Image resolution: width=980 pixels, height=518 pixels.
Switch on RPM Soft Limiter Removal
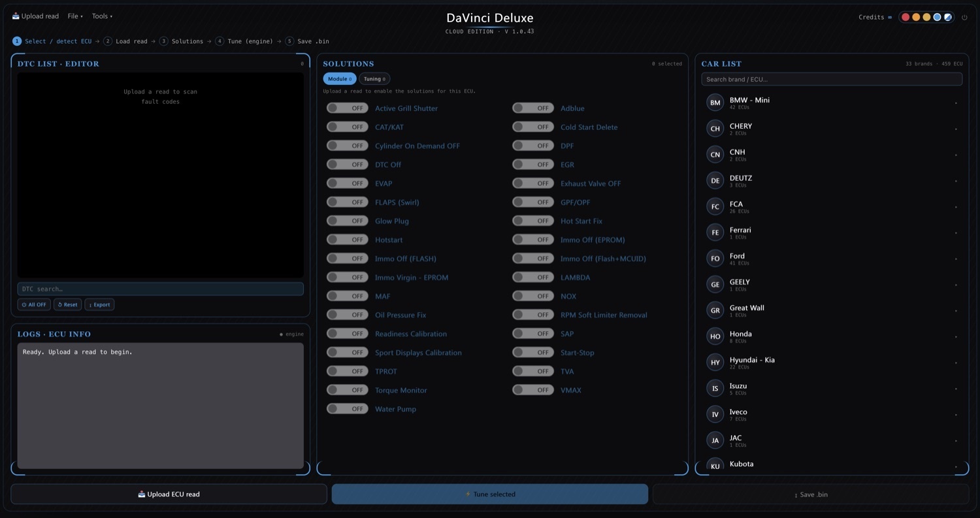tap(533, 315)
